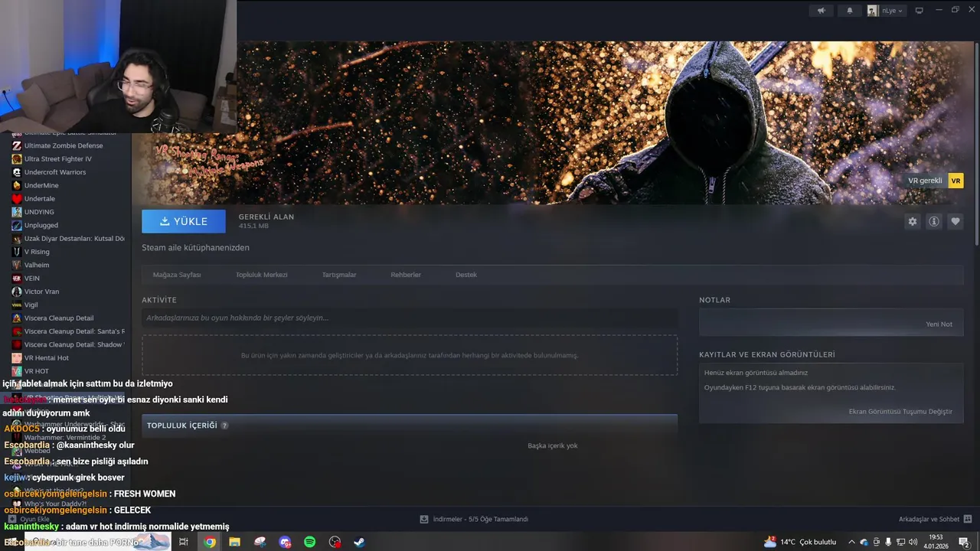Open İndirmeler downloads status bar
Image resolution: width=980 pixels, height=551 pixels.
tap(474, 519)
